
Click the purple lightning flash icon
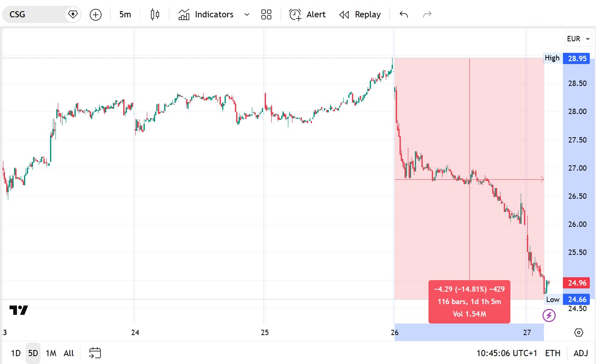point(549,316)
